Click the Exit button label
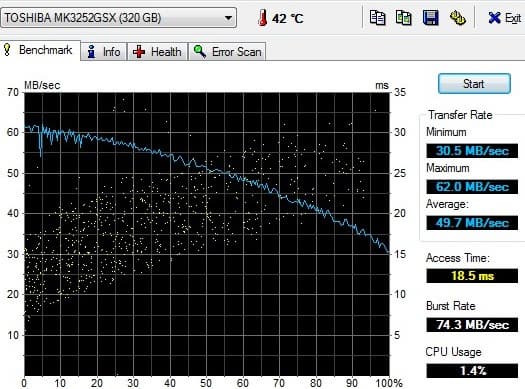Screen dimensions: 525x389 [513, 18]
